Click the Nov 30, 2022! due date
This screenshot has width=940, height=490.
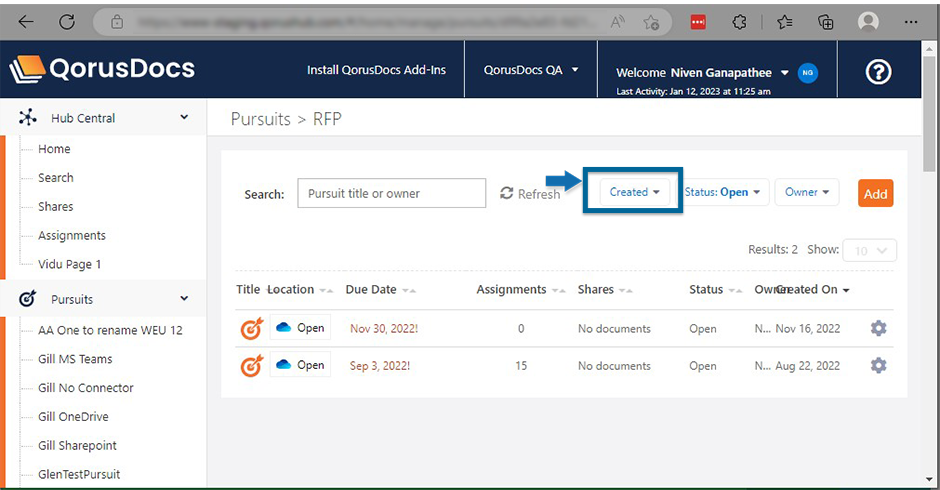pyautogui.click(x=384, y=329)
